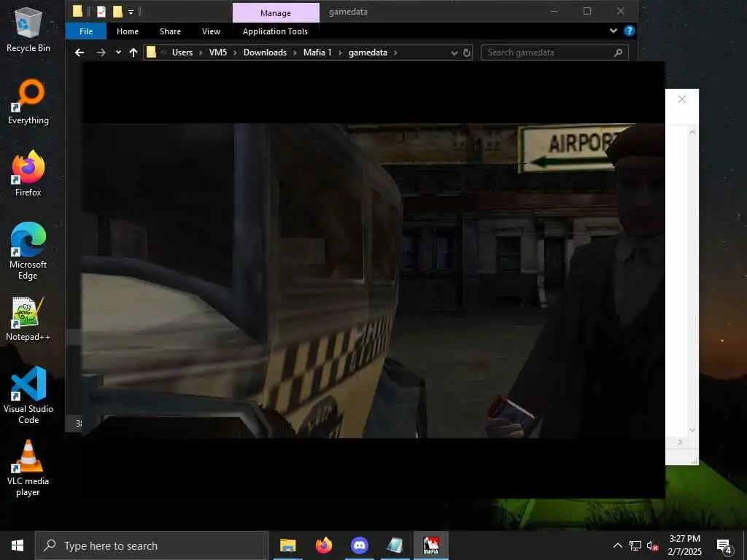Go to the Downloads breadcrumb
Image resolution: width=747 pixels, height=560 pixels.
tap(265, 52)
